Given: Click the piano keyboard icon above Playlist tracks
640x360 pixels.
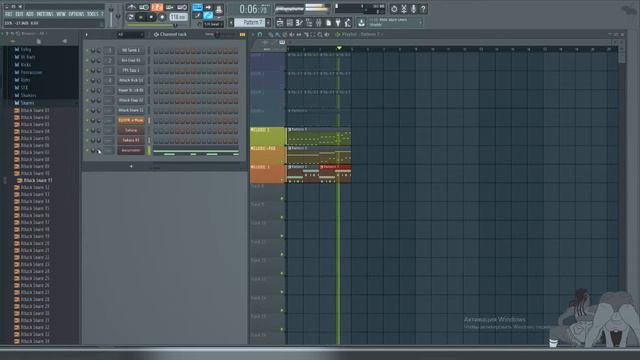Looking at the screenshot, I should (282, 42).
